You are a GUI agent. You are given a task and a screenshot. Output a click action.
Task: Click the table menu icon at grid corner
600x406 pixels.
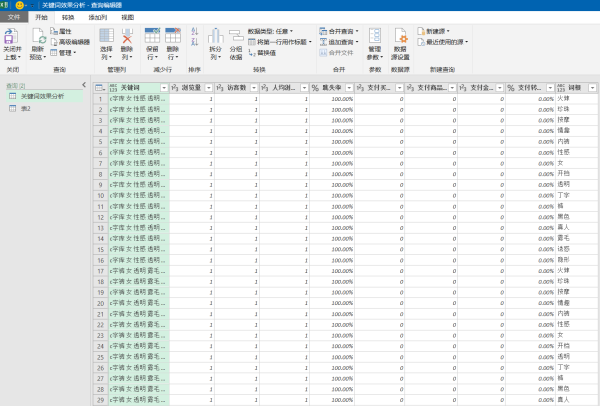click(100, 88)
